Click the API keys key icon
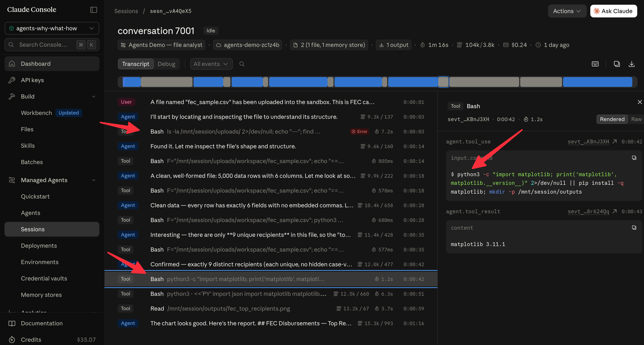Viewport: 644px width, 345px height. point(12,80)
